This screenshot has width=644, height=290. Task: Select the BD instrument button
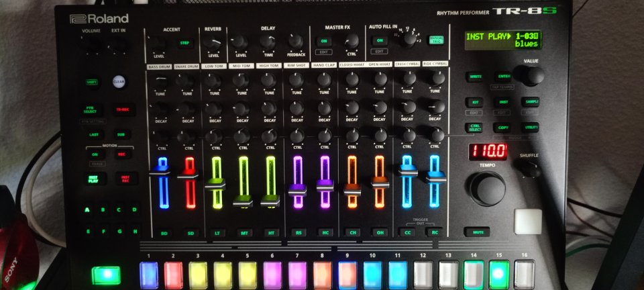pos(164,234)
